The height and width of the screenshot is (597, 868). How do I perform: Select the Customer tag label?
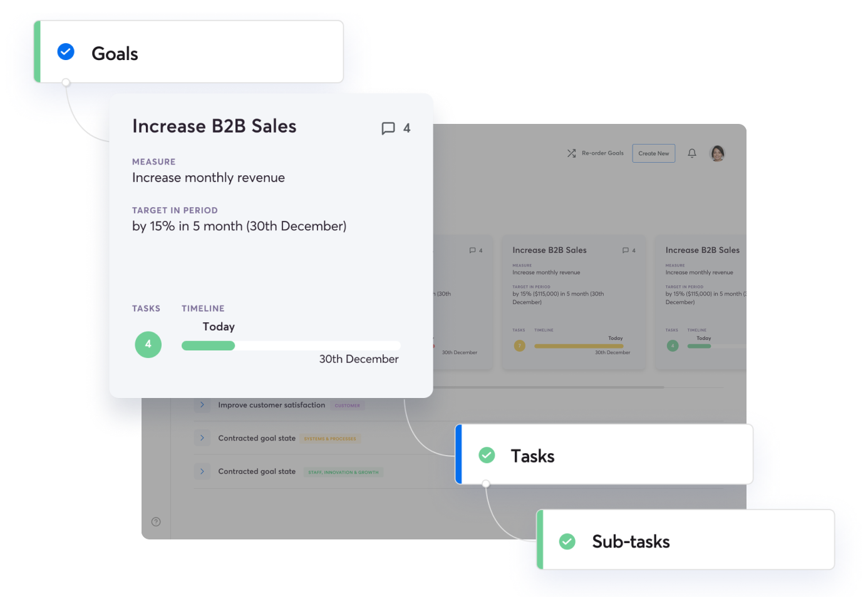tap(347, 406)
